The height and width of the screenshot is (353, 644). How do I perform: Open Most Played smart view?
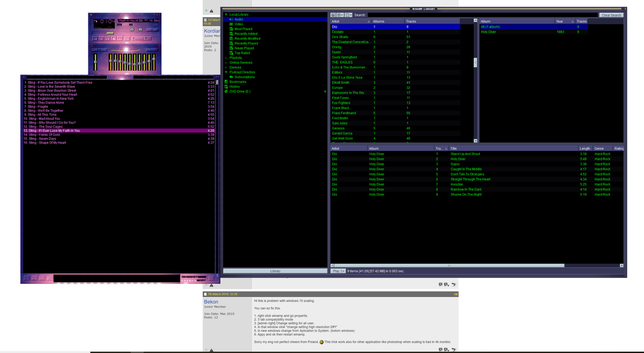coord(244,29)
